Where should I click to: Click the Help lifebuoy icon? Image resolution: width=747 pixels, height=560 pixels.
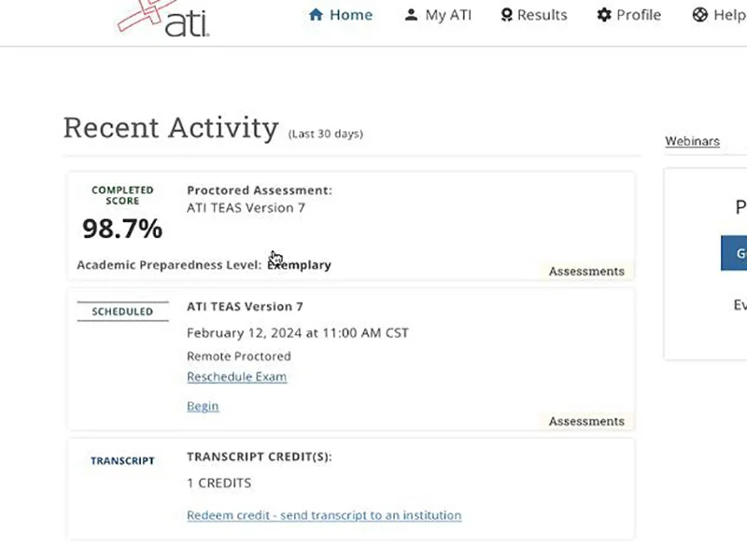(700, 15)
